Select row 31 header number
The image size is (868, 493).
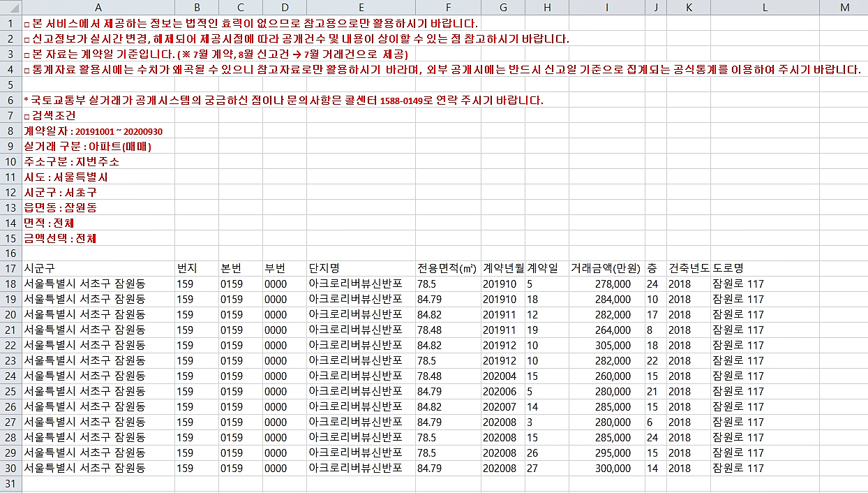(10, 483)
